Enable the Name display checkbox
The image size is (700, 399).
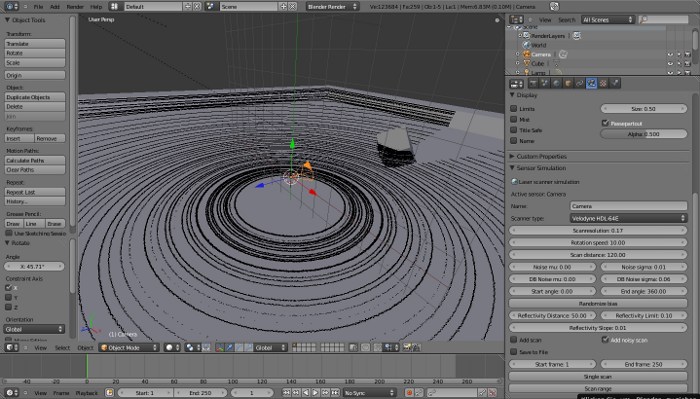click(514, 141)
